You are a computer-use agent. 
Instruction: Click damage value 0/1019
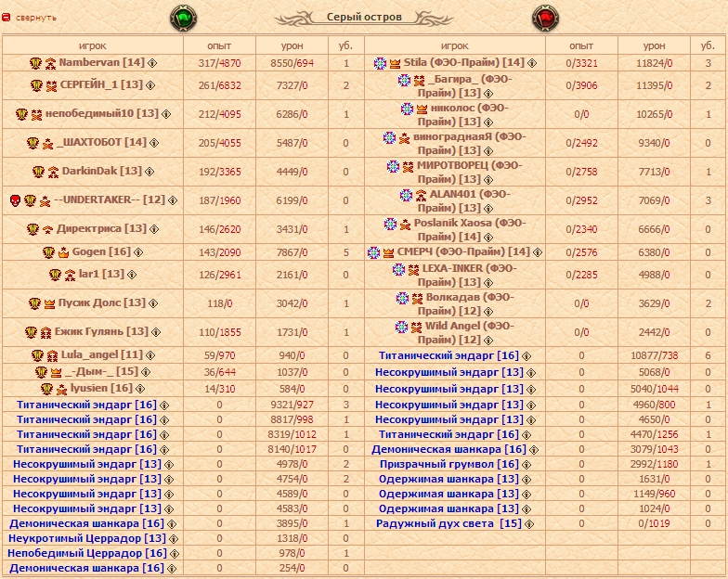tap(654, 523)
